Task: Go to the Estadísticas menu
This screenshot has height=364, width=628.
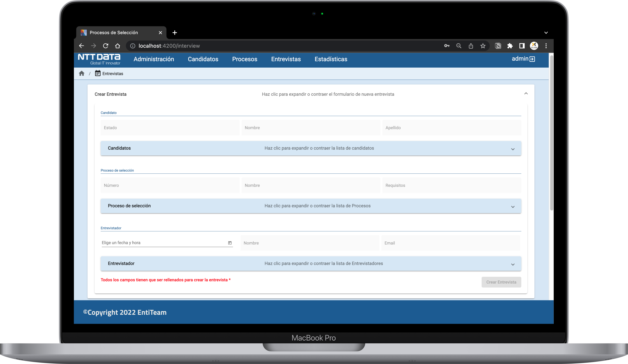Action: pos(331,59)
